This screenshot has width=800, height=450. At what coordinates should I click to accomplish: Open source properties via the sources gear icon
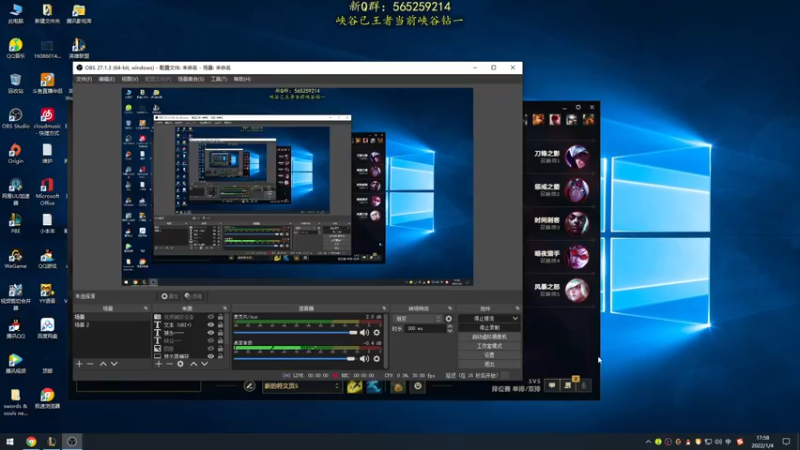point(181,364)
